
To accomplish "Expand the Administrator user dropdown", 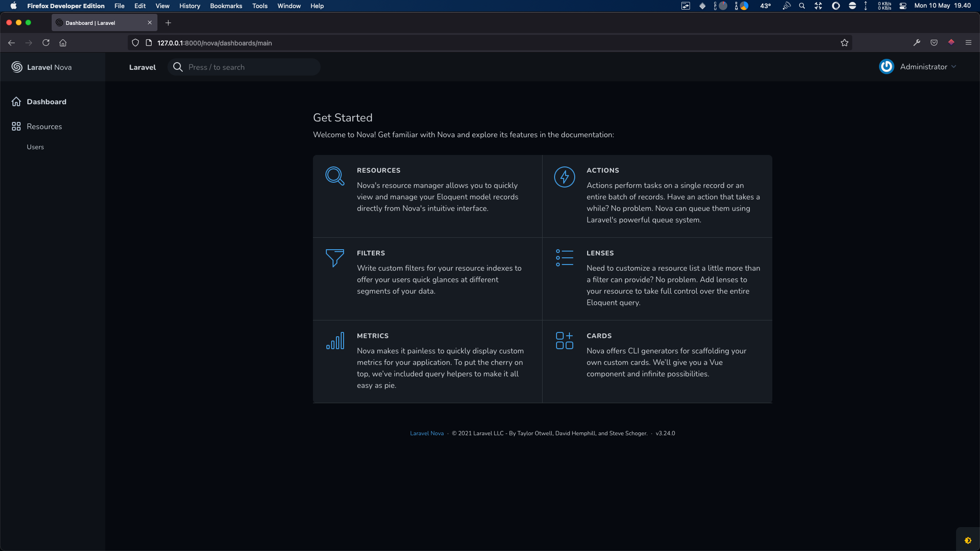I will (928, 67).
